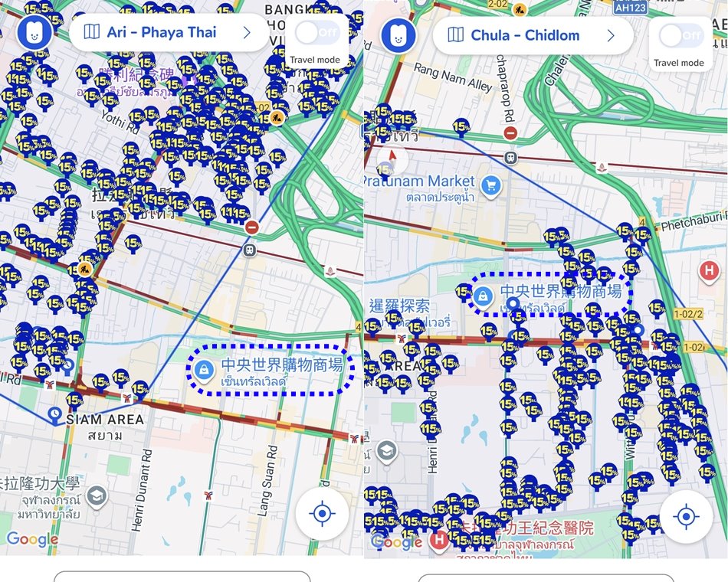Screen dimensions: 728x582
Task: Tap the Lang Suan Rd label
Action: coord(267,481)
